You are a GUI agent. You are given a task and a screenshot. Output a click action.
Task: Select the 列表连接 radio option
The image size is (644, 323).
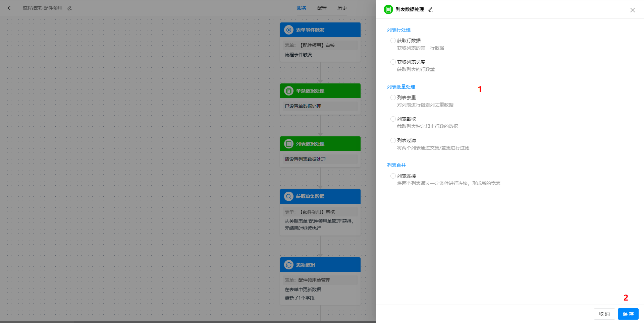393,176
